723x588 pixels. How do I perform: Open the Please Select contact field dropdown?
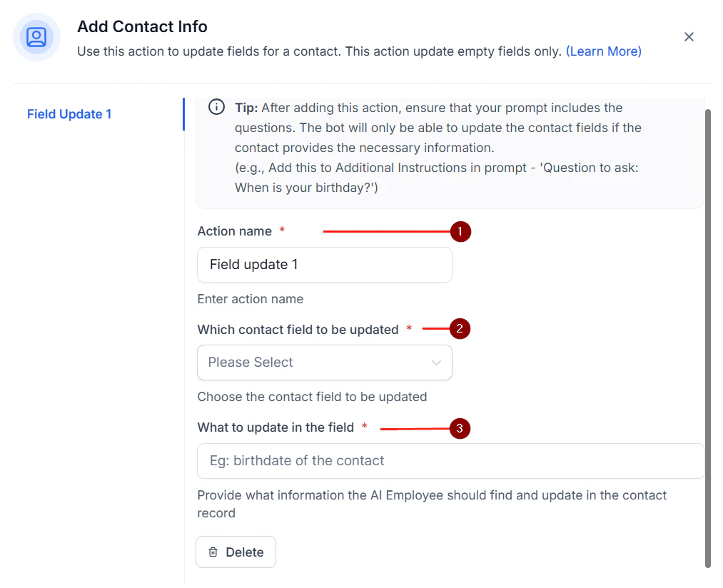coord(314,363)
